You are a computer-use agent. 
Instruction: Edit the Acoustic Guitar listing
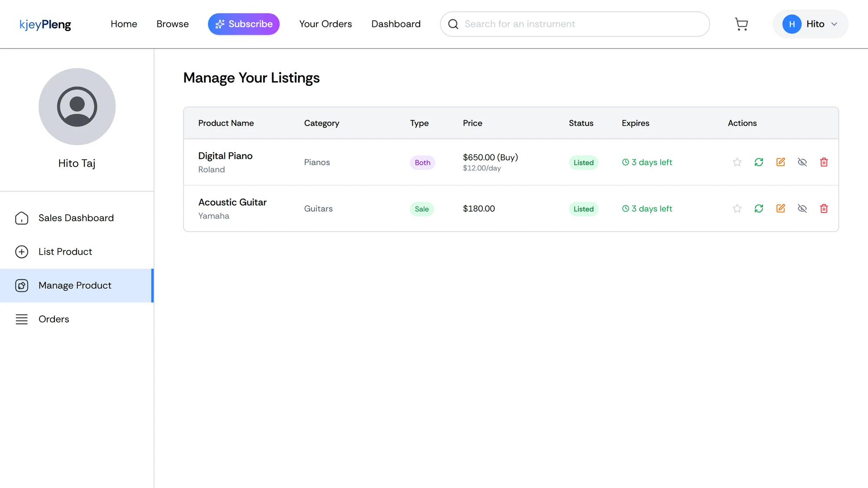[780, 209]
